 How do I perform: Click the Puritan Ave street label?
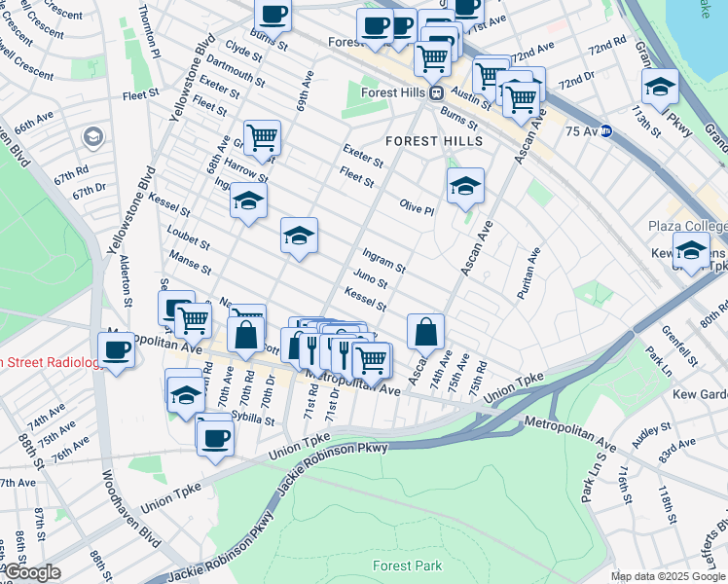(528, 273)
